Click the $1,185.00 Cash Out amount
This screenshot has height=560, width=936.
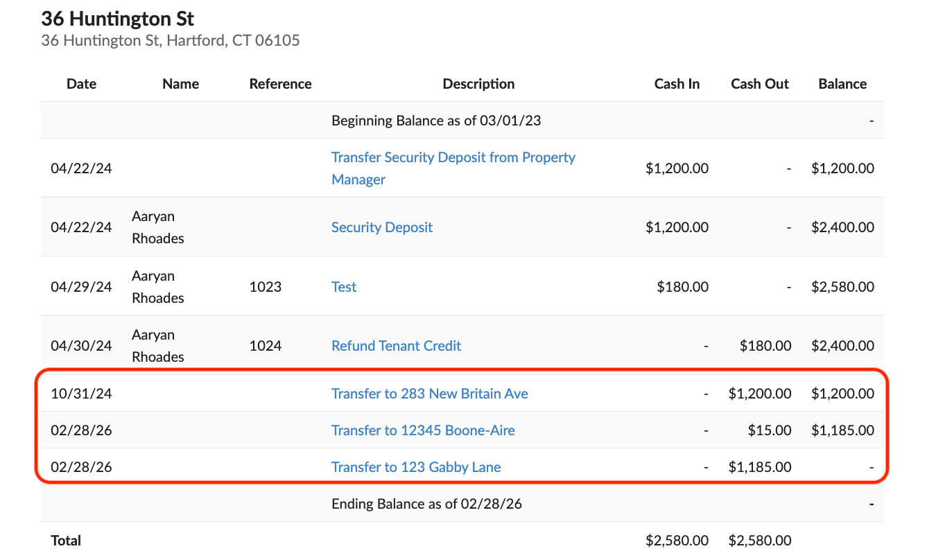(760, 467)
